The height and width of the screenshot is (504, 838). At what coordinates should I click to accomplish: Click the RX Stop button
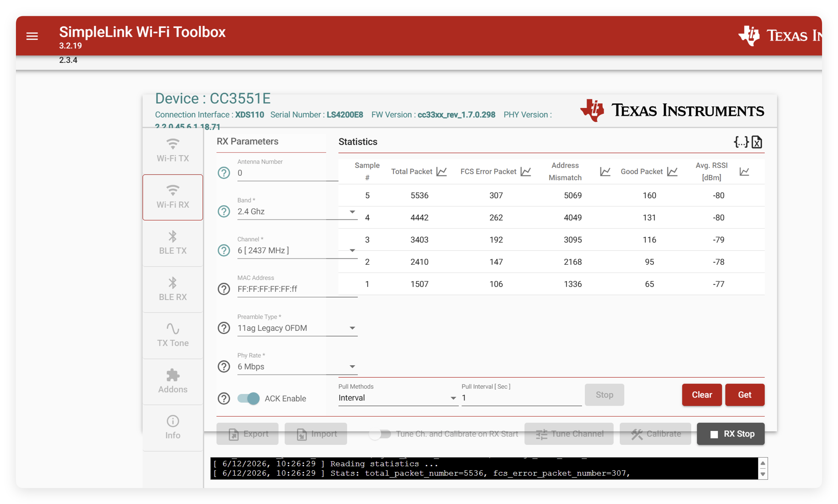coord(730,434)
